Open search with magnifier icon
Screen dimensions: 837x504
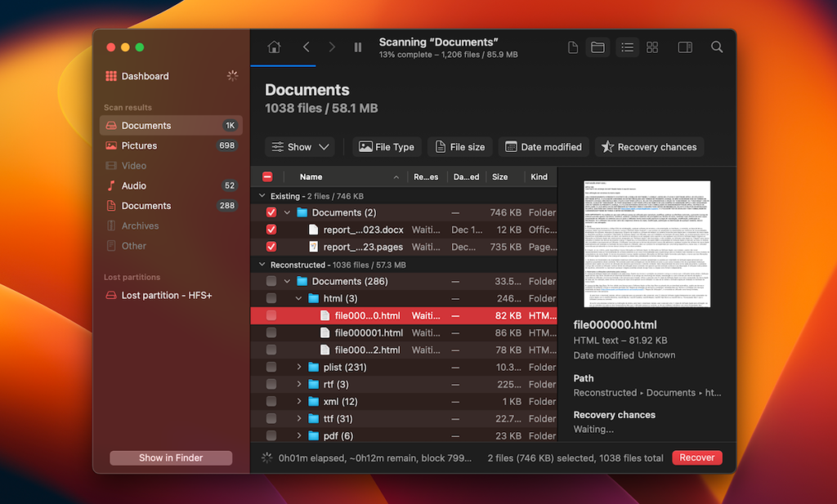pos(717,47)
